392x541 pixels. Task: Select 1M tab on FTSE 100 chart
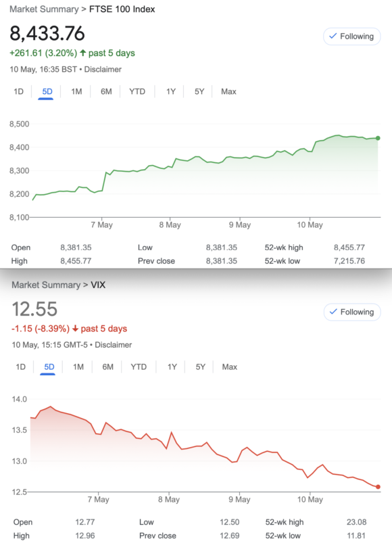click(76, 91)
